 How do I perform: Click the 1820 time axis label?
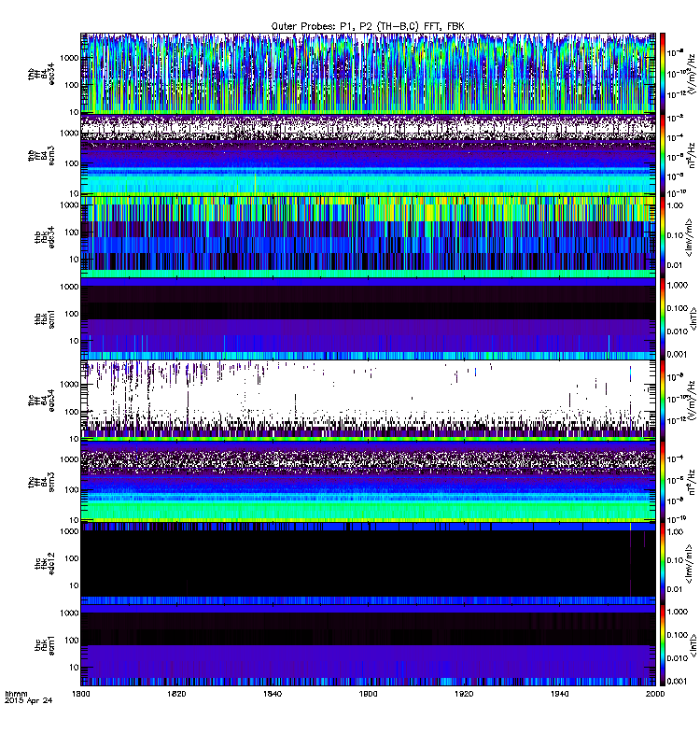pos(176,694)
